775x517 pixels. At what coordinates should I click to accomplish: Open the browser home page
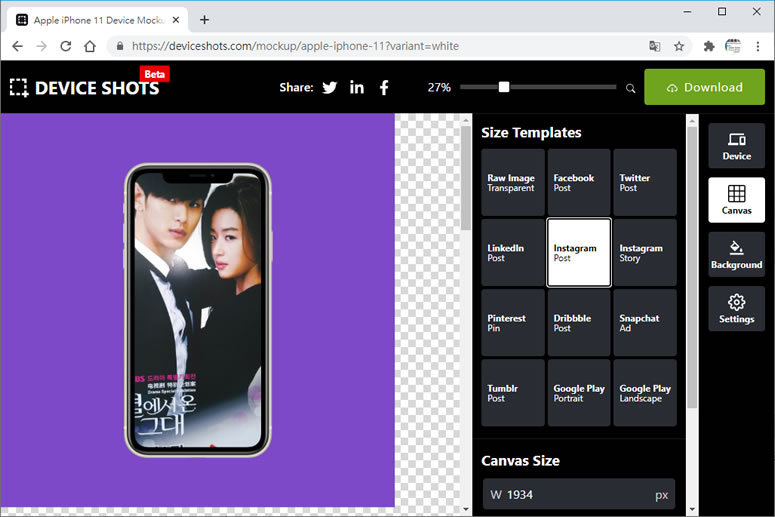click(x=89, y=46)
